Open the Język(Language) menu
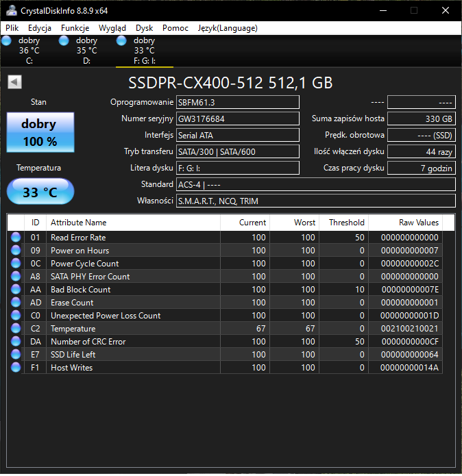 point(228,28)
